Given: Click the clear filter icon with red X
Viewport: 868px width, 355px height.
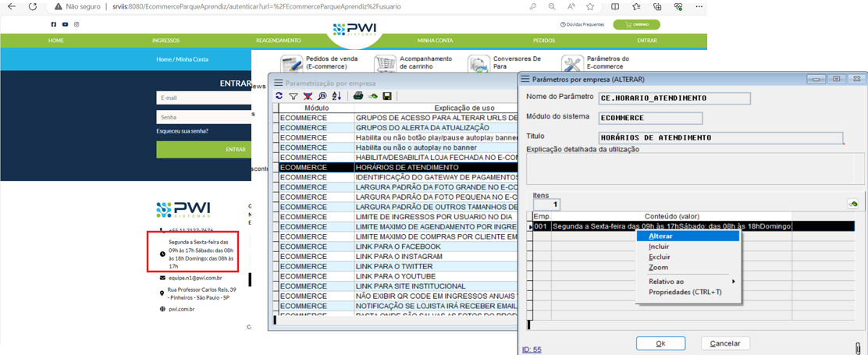Looking at the screenshot, I should (x=308, y=96).
